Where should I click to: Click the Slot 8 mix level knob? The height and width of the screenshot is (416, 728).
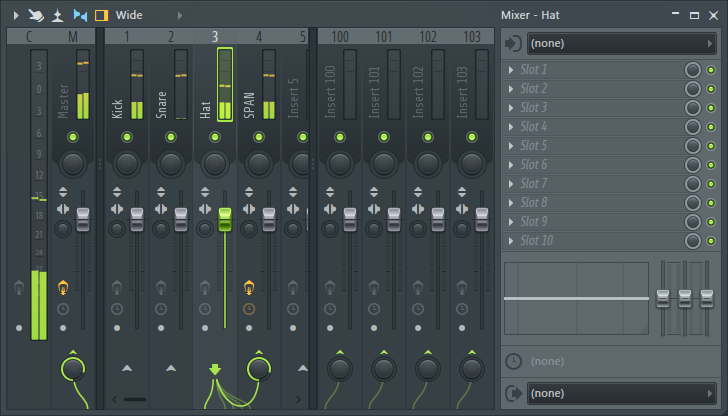tap(692, 203)
